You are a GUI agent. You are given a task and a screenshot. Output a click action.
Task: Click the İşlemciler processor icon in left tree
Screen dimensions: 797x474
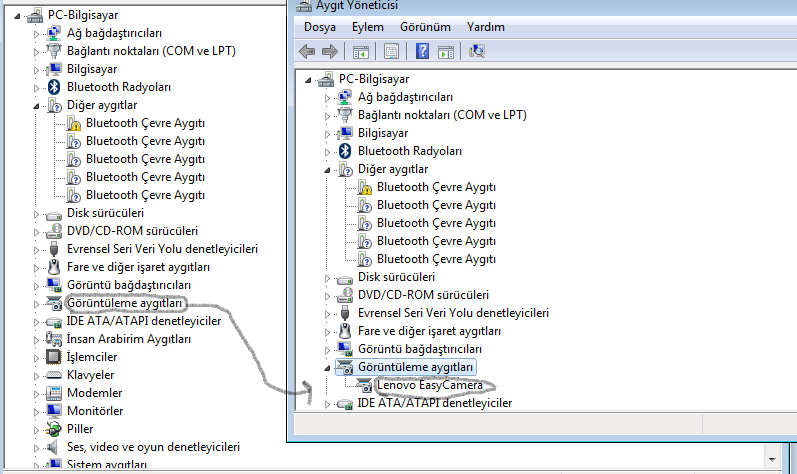coord(54,357)
